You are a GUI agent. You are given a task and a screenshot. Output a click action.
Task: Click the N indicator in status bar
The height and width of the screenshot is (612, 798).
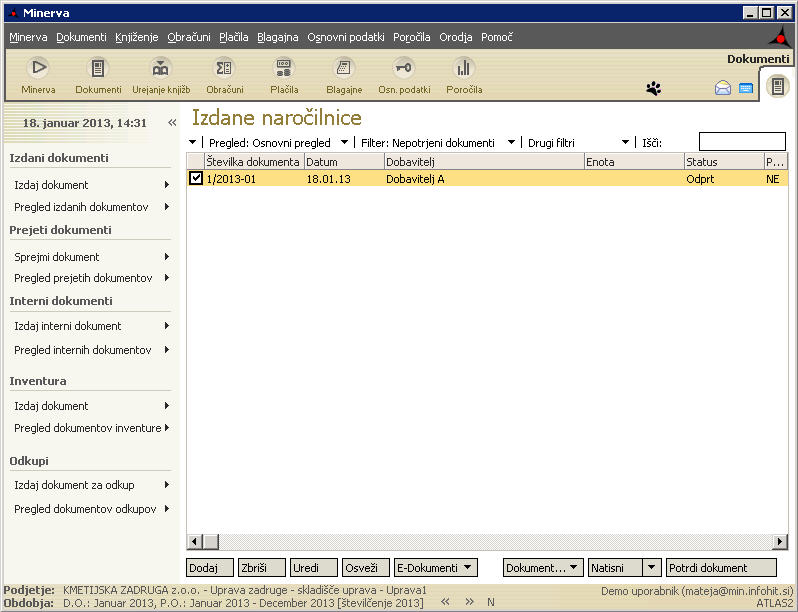point(491,602)
